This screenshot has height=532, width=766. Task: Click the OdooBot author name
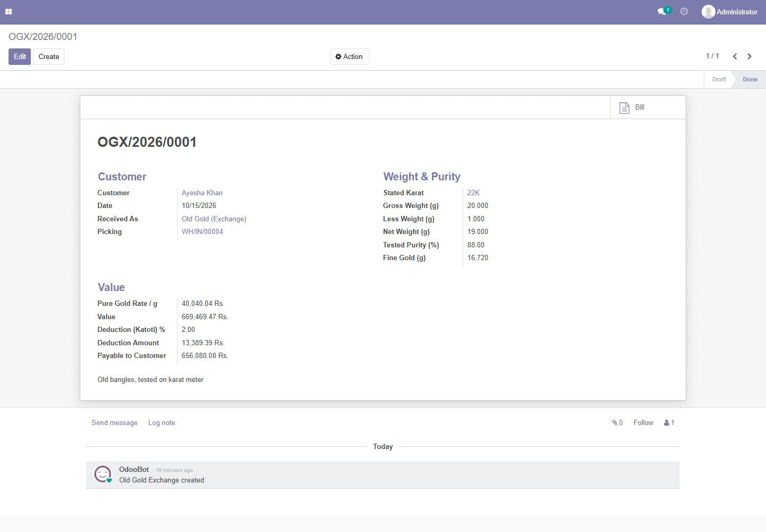(x=134, y=470)
